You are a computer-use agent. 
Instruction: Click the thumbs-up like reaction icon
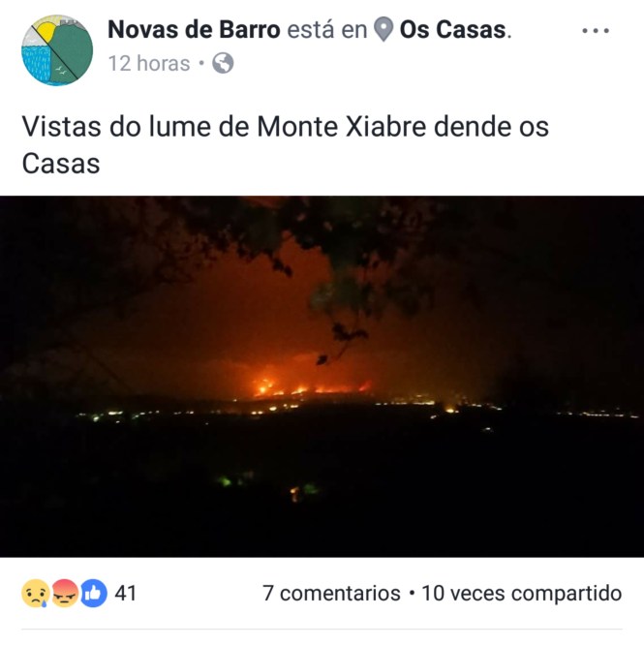94,594
